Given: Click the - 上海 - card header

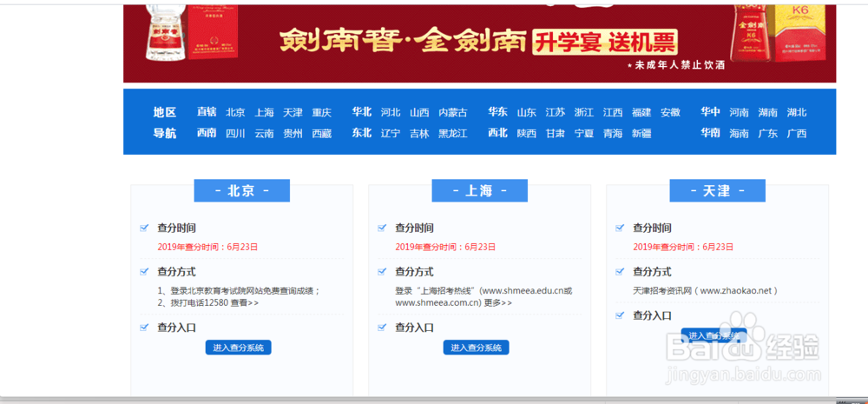Looking at the screenshot, I should click(x=479, y=190).
